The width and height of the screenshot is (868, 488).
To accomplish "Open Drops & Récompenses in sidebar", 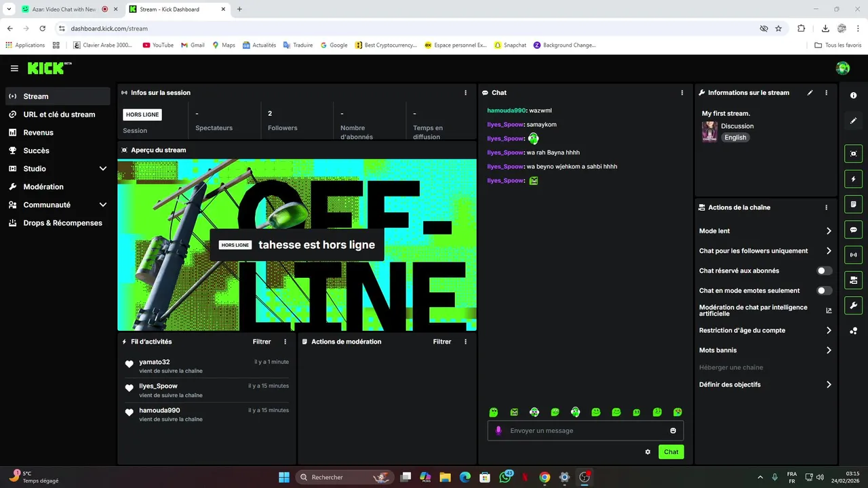I will pos(58,223).
